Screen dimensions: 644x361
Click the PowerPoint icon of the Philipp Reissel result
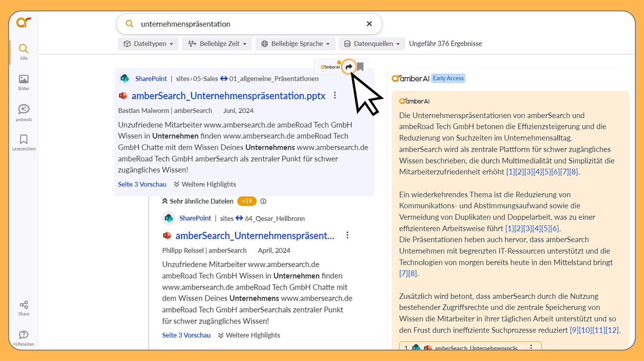click(x=167, y=235)
